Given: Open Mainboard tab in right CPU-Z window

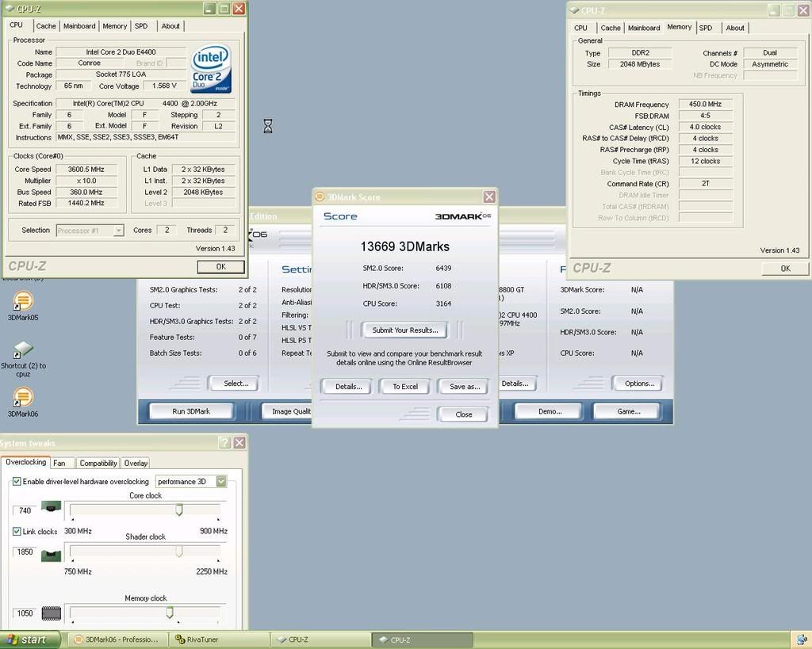Looking at the screenshot, I should click(x=644, y=28).
